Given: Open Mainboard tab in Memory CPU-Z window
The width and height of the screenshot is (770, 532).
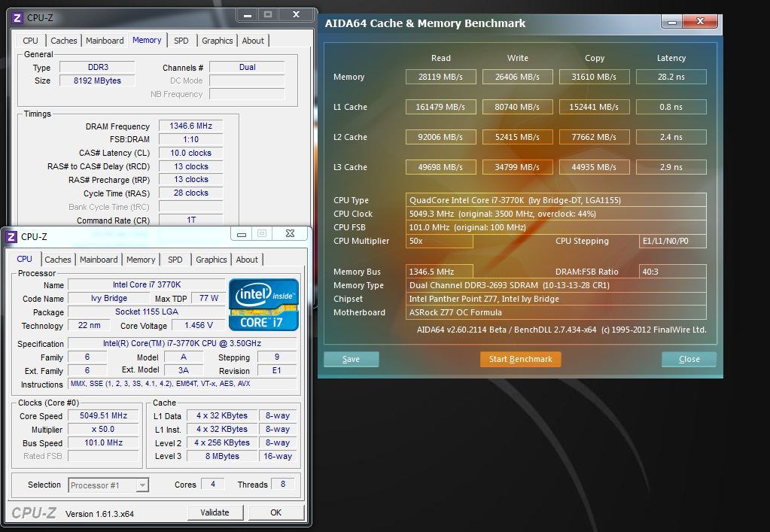Looking at the screenshot, I should [105, 41].
